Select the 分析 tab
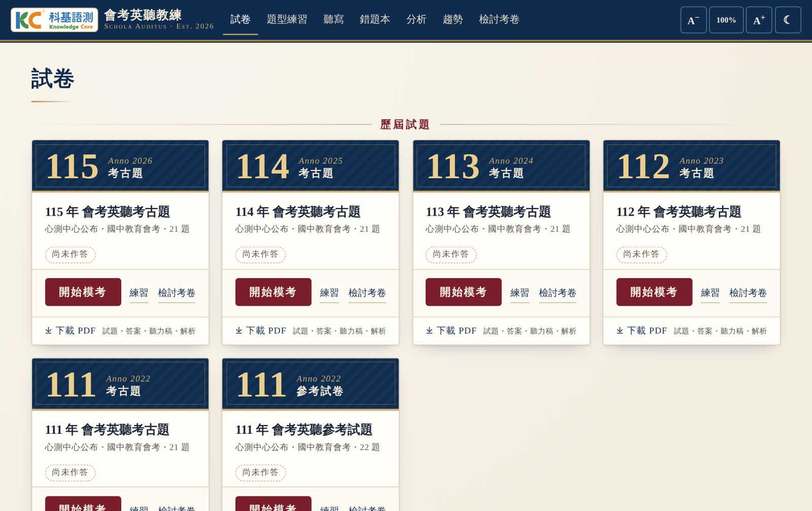 [x=416, y=19]
